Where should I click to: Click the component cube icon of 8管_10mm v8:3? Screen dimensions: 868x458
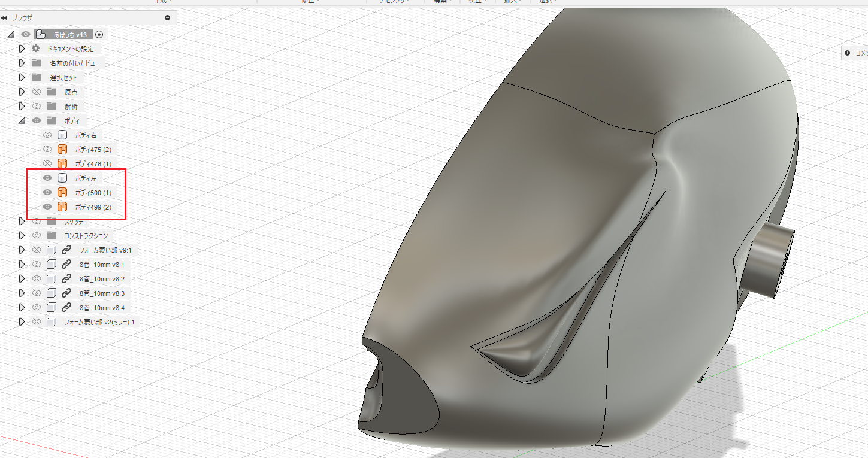pos(52,293)
